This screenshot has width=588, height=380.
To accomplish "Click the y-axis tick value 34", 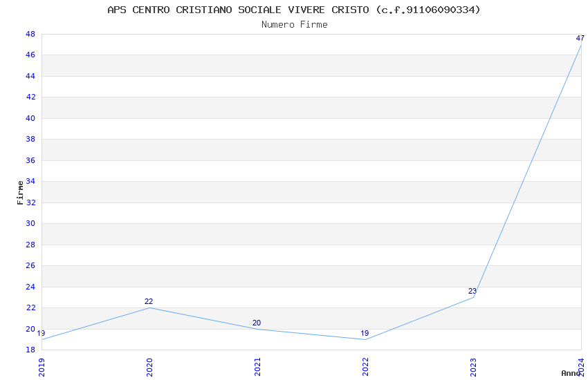I will [x=30, y=182].
